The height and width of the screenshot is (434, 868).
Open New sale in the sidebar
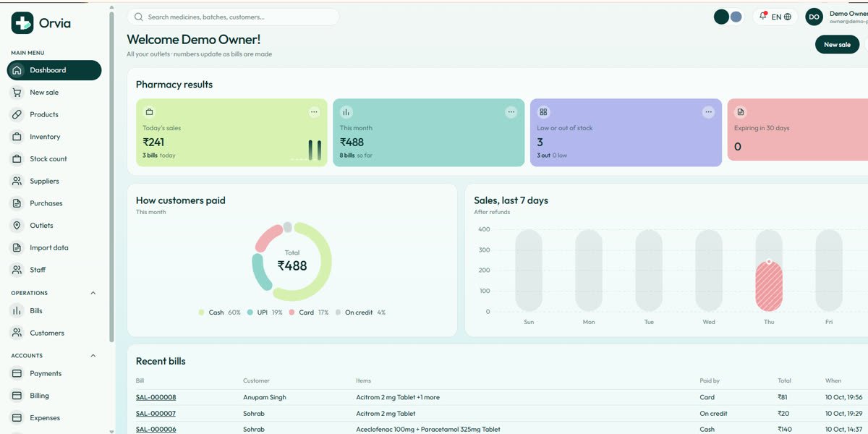54,93
